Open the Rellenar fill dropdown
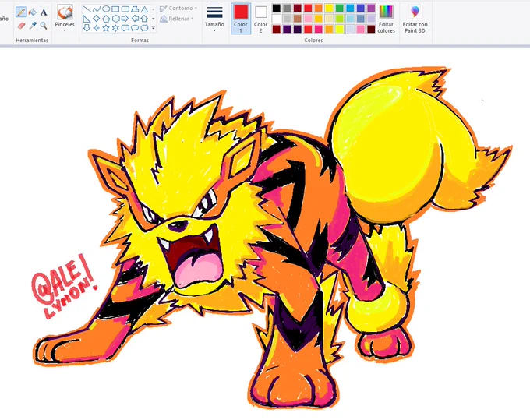 click(177, 19)
